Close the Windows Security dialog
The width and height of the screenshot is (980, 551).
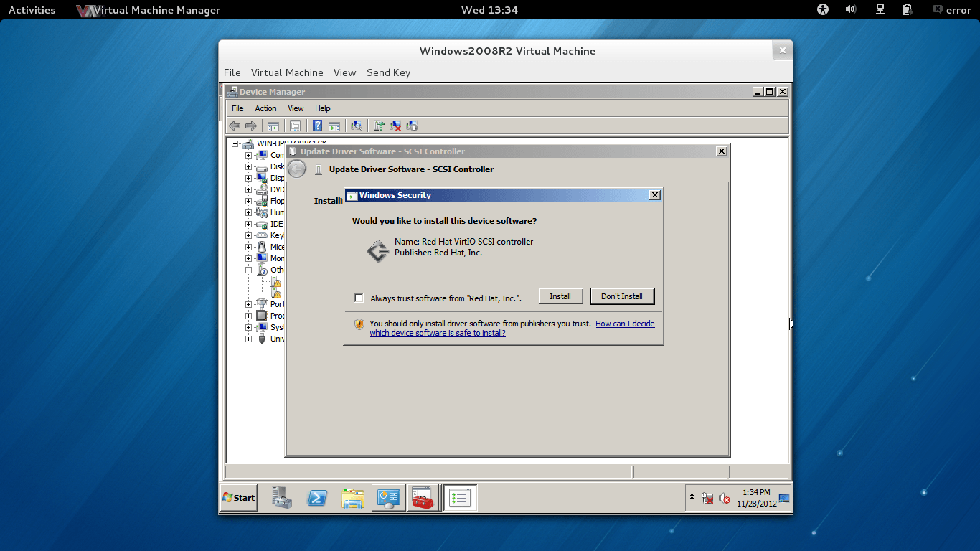655,195
